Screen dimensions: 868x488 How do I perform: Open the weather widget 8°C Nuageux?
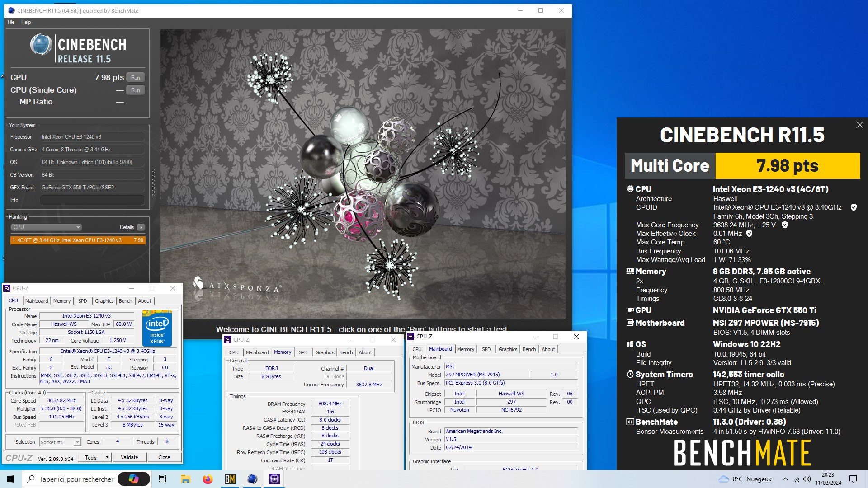(745, 479)
